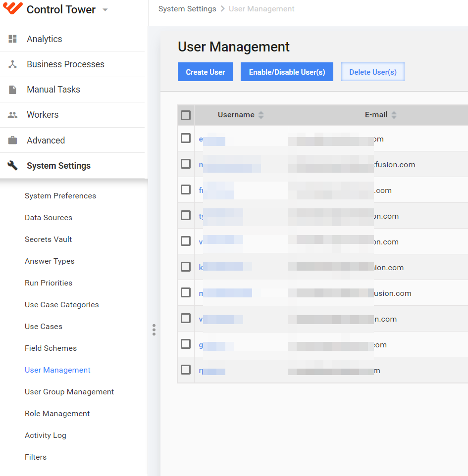Click the Delete User(s) button
This screenshot has width=468, height=476.
(x=372, y=72)
